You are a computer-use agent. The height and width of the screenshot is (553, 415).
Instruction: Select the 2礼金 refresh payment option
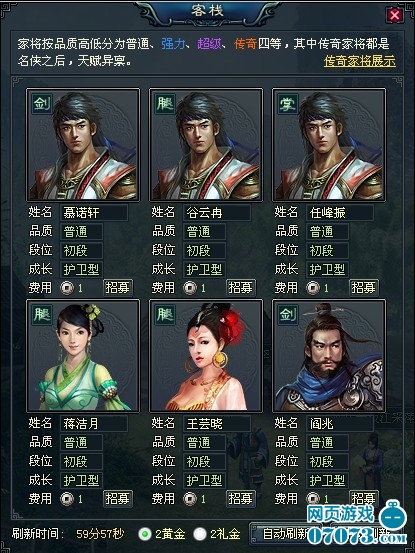pos(200,534)
